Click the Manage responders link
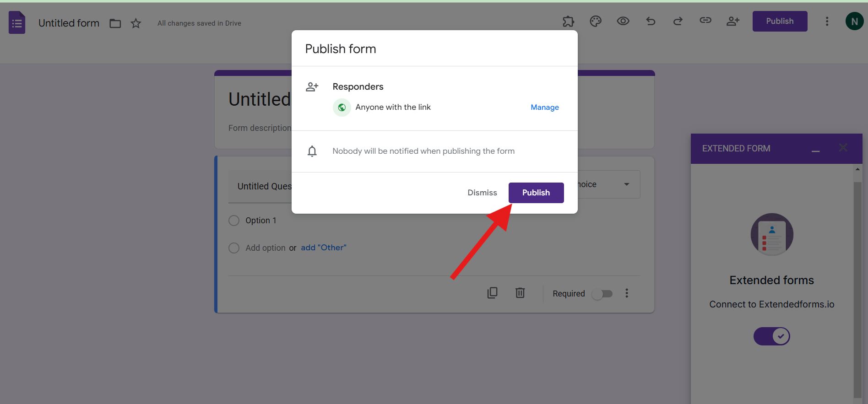This screenshot has height=404, width=868. click(544, 107)
